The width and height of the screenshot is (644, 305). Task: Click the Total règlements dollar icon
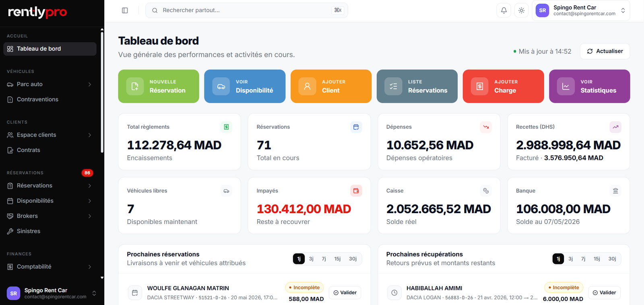click(226, 127)
